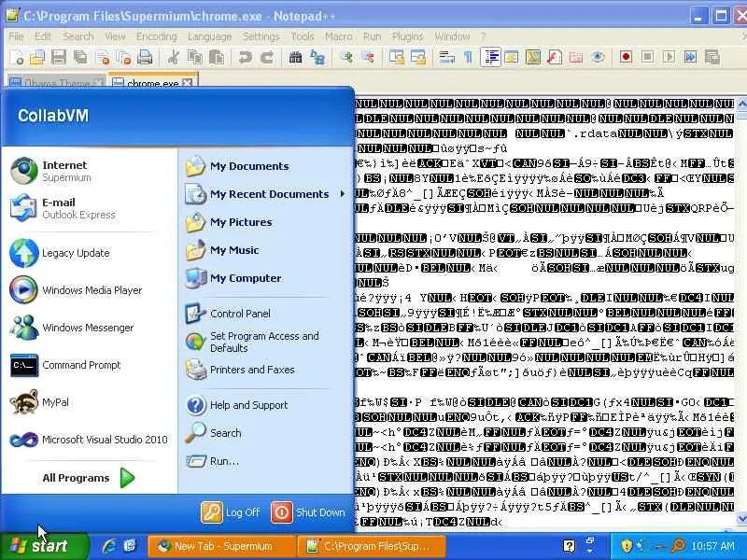Open the Edit menu
Viewport: 747px width, 560px height.
point(42,36)
